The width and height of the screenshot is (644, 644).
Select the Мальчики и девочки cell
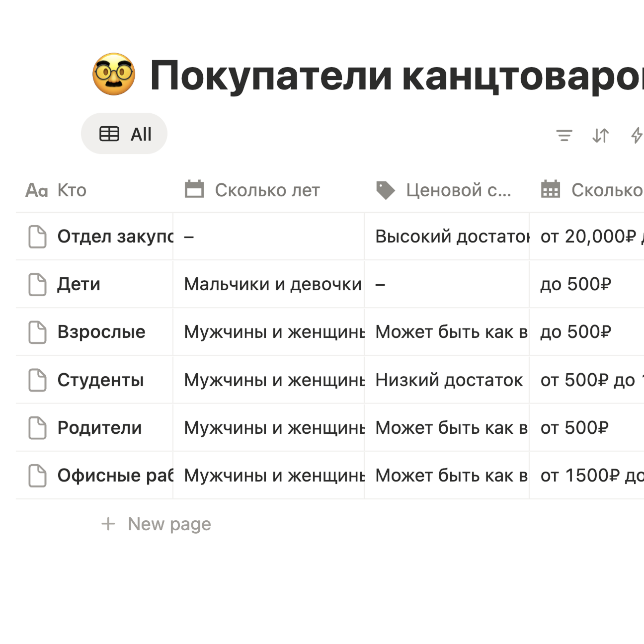(272, 284)
